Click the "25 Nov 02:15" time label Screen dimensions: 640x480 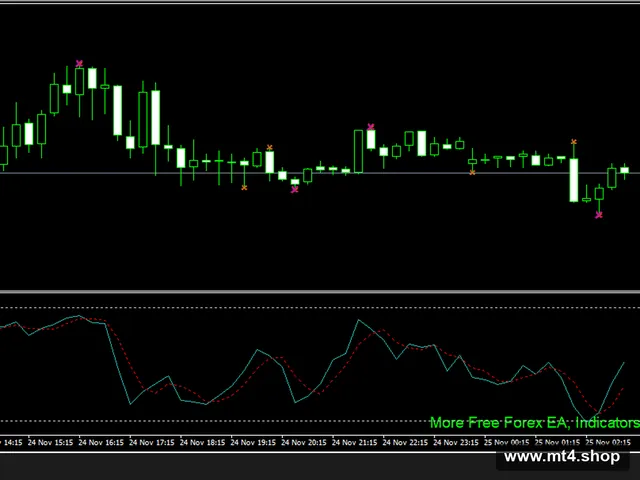coord(608,442)
